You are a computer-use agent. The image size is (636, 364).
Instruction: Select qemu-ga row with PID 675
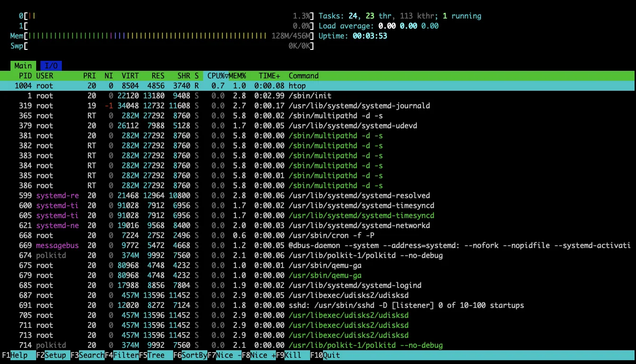[318, 266]
